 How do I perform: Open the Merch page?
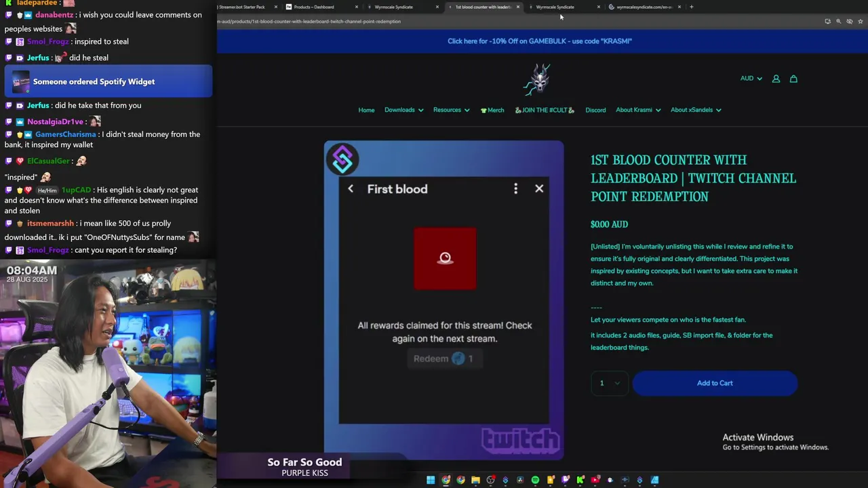click(492, 110)
